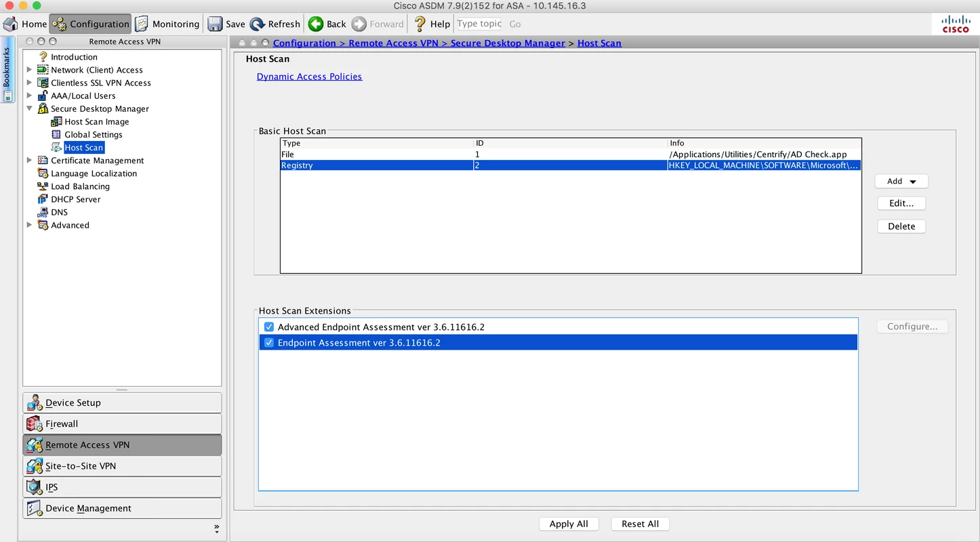980x542 pixels.
Task: Click the Host Scan breadcrumb link
Action: coord(599,43)
